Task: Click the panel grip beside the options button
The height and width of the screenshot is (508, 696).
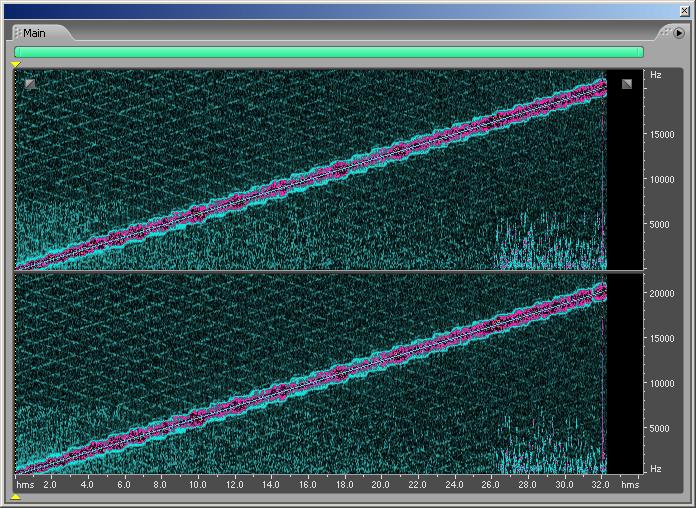Action: pos(665,32)
